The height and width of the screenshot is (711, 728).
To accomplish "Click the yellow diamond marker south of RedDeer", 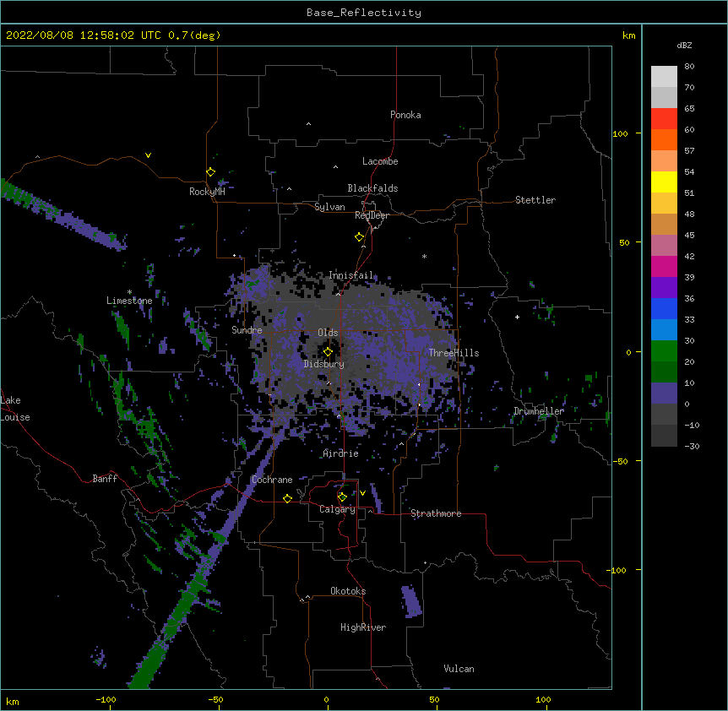I will (359, 237).
